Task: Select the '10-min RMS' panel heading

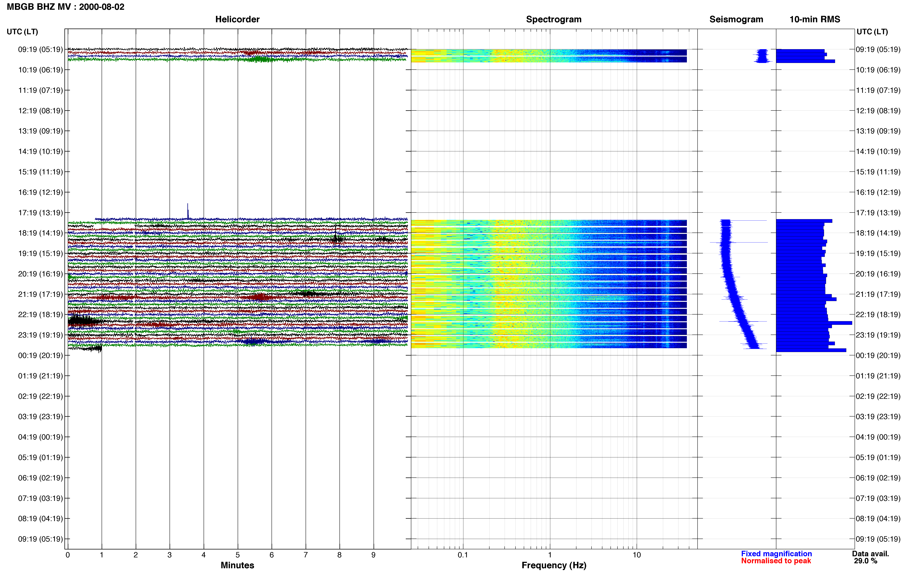Action: click(x=815, y=19)
